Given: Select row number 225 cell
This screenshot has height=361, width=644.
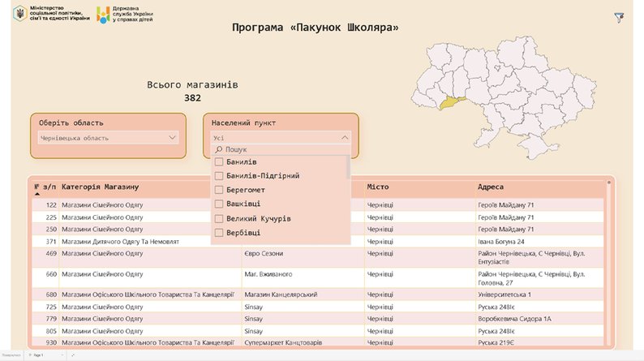Looking at the screenshot, I should 51,217.
